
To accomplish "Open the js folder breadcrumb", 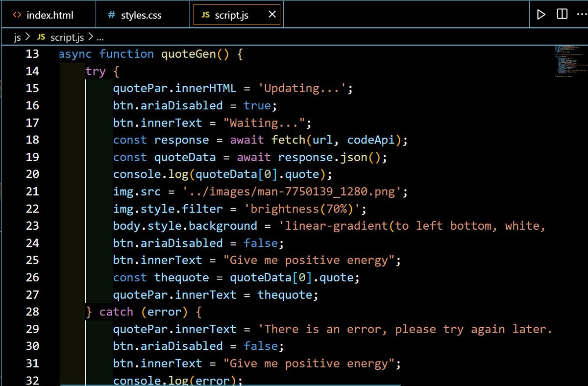I will pos(18,37).
